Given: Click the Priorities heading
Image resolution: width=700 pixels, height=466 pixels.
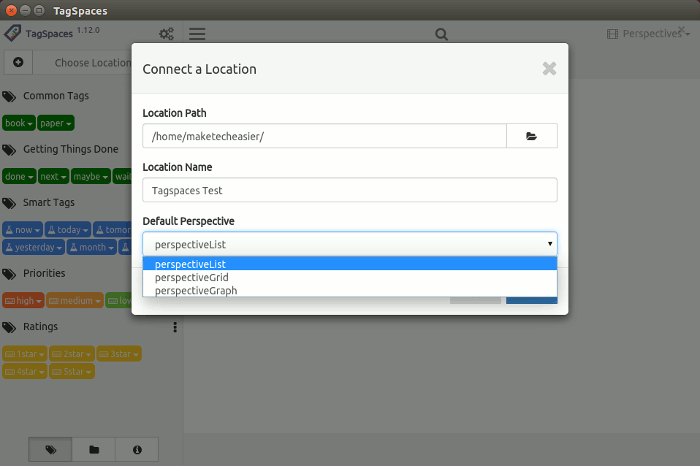Looking at the screenshot, I should click(x=44, y=273).
